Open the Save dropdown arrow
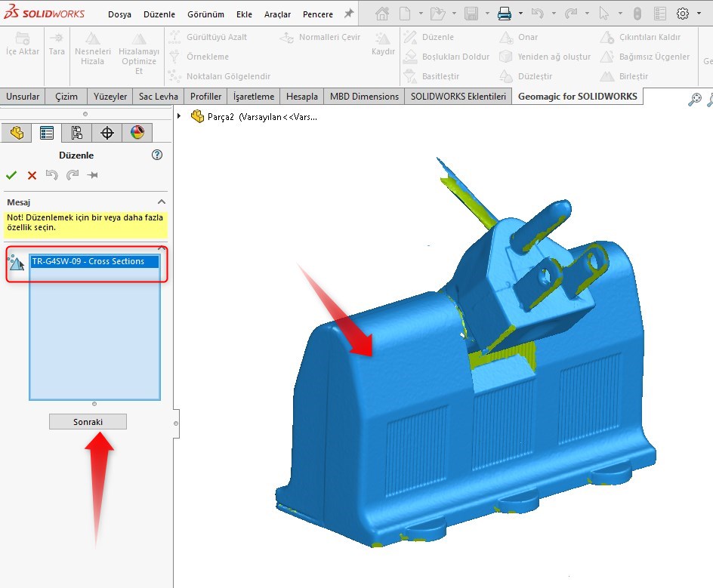 tap(487, 14)
